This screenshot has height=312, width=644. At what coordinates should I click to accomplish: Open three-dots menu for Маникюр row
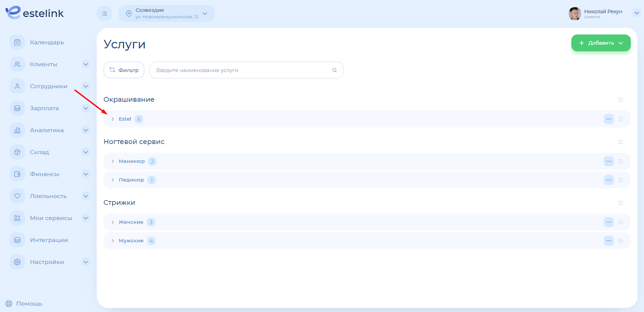(x=609, y=161)
